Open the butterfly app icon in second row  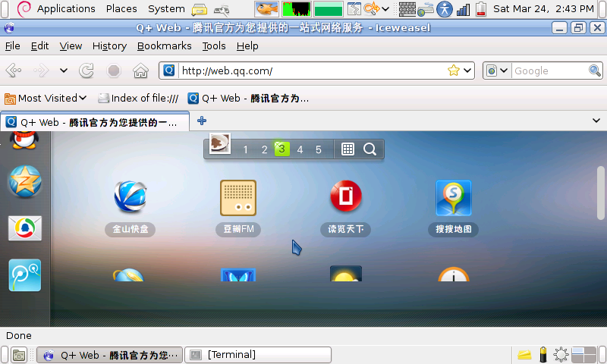pos(238,275)
